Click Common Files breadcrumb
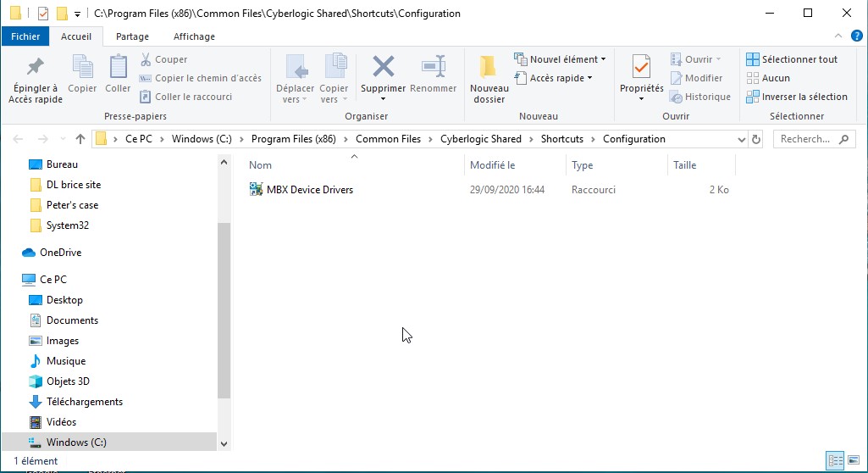 click(388, 139)
